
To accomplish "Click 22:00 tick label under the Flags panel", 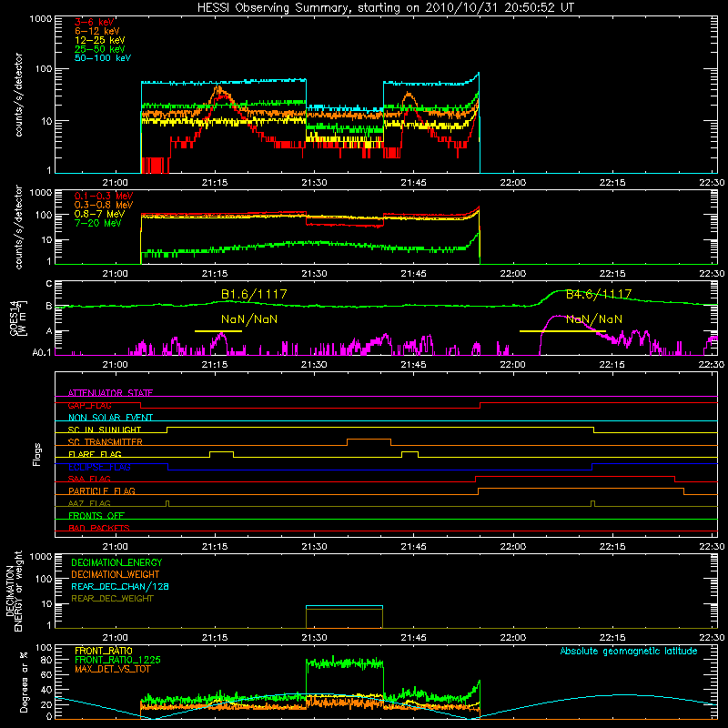I will (x=513, y=547).
